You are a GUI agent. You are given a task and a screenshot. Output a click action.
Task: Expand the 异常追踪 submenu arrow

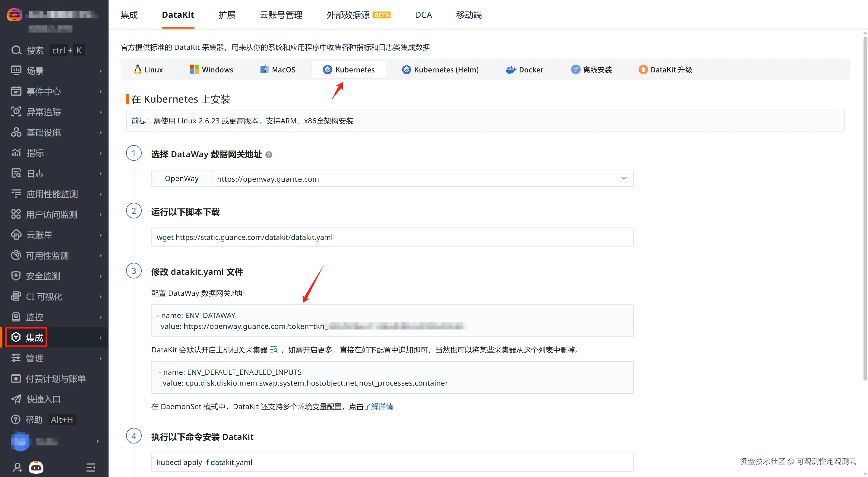[x=100, y=112]
